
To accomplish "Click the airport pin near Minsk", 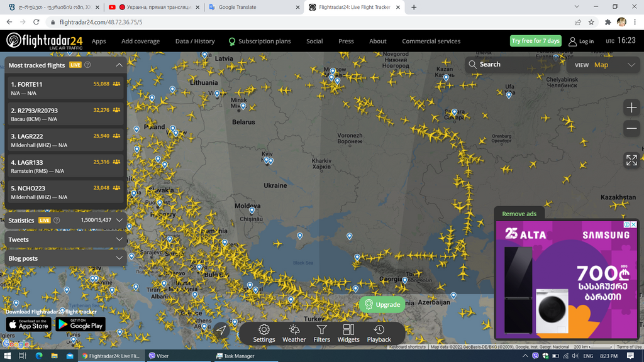I will tap(243, 106).
